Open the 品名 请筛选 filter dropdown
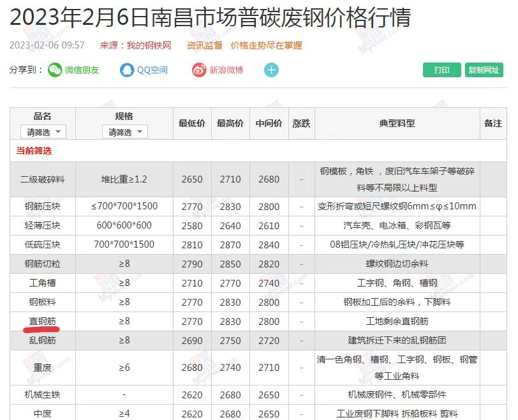 click(43, 132)
